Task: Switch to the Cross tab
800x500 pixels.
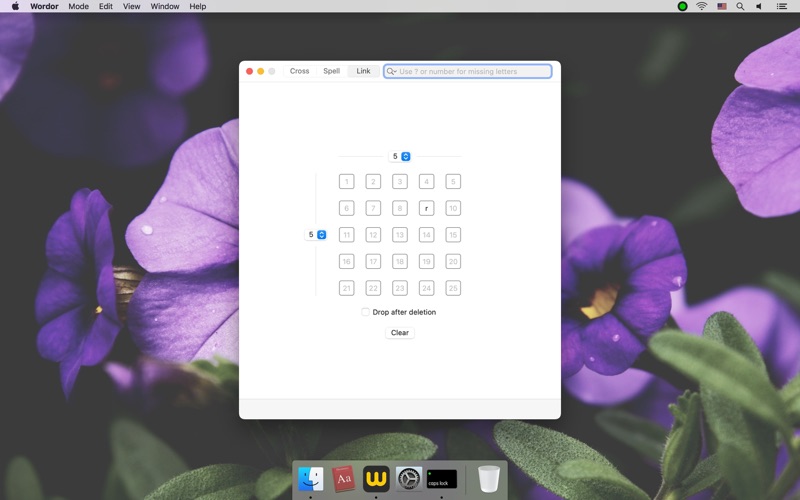Action: pyautogui.click(x=299, y=71)
